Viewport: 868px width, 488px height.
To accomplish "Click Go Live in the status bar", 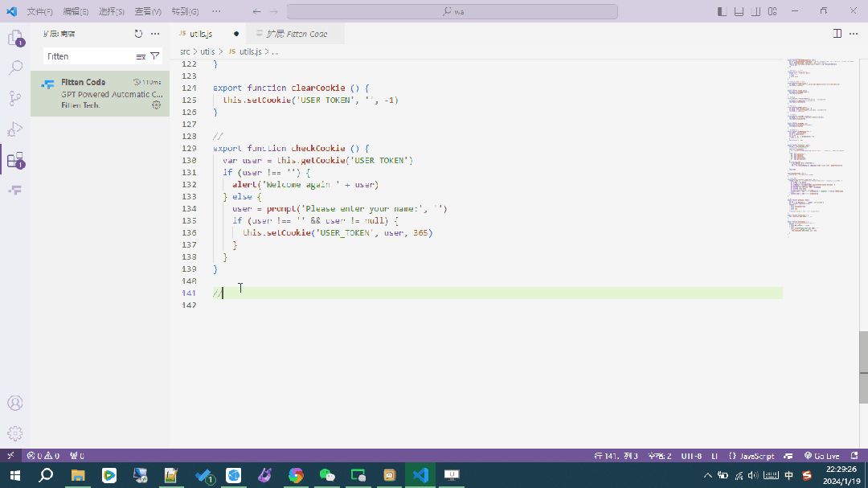I will [822, 456].
